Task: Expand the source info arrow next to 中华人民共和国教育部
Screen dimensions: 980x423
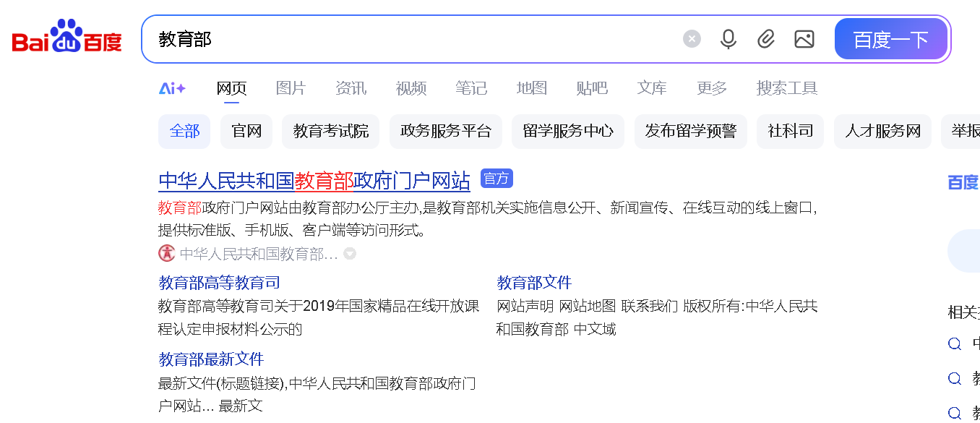Action: coord(350,254)
